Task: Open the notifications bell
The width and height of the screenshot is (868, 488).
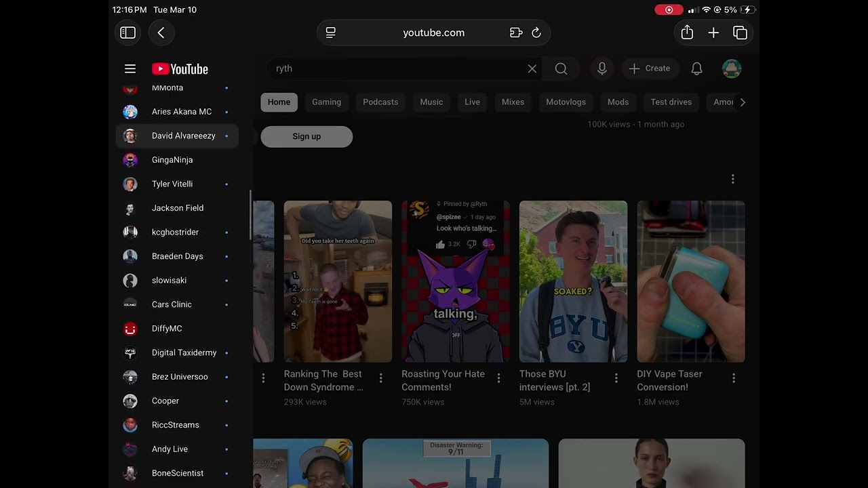Action: coord(696,68)
